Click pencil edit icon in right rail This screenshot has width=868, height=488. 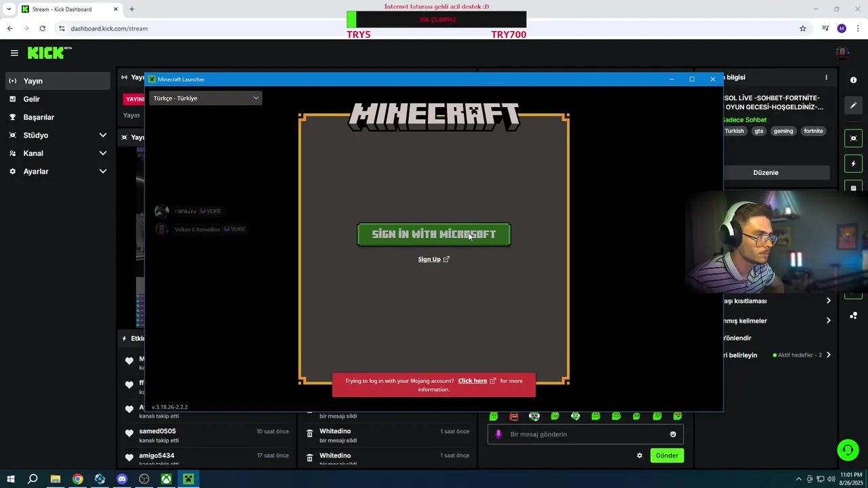pos(853,105)
